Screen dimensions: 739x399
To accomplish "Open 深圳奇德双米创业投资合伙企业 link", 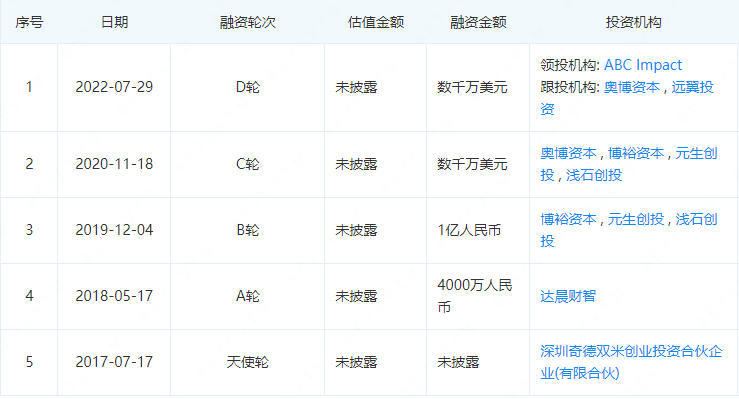I will pos(631,362).
